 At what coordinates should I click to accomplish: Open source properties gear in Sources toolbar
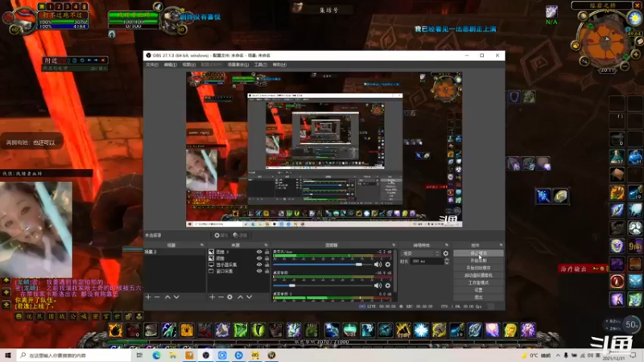[x=229, y=297]
